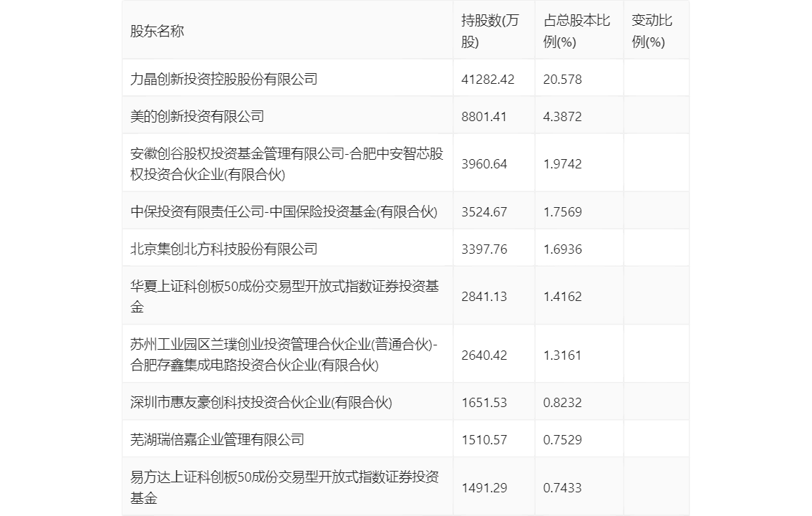This screenshot has width=812, height=516.
Task: Click the 3960.64 shares value
Action: [x=483, y=164]
